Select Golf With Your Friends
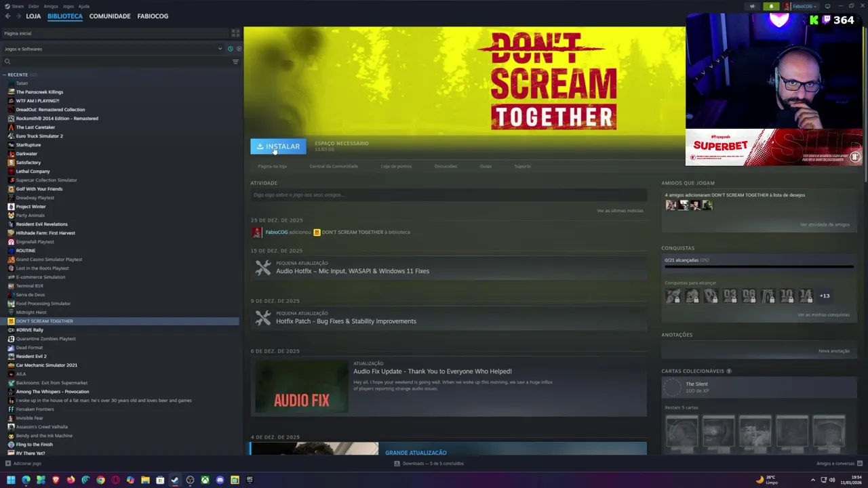This screenshot has height=488, width=868. tap(39, 189)
